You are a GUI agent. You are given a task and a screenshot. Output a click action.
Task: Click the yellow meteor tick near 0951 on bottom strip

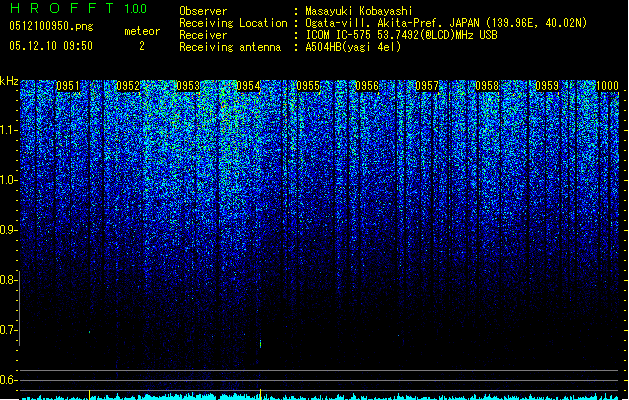tap(89, 394)
